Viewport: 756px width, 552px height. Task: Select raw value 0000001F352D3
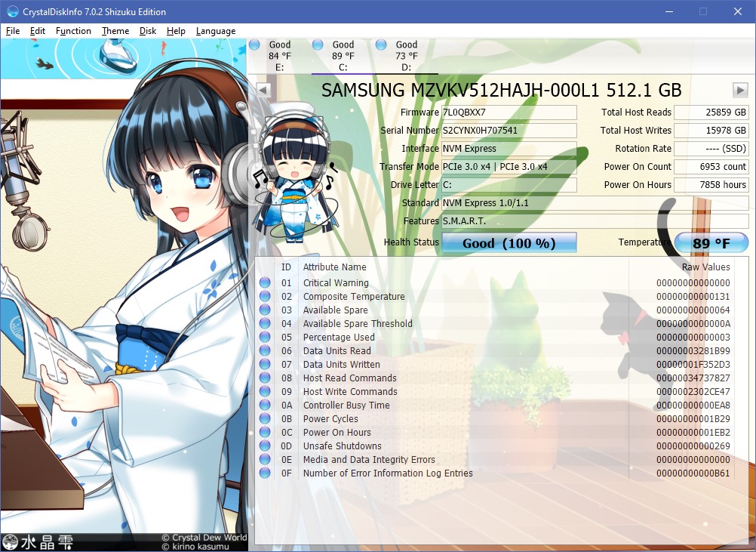point(693,364)
